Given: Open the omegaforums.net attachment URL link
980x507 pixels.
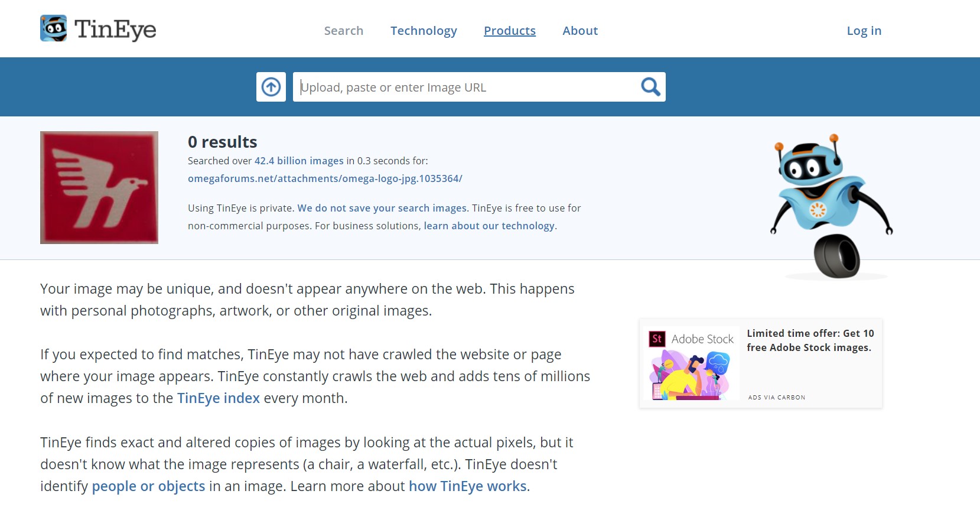Looking at the screenshot, I should click(325, 178).
